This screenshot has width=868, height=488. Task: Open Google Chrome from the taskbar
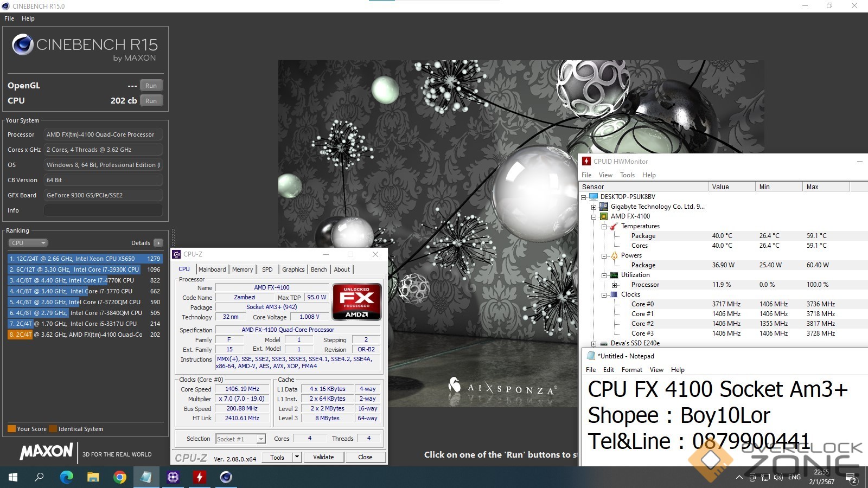pos(119,477)
